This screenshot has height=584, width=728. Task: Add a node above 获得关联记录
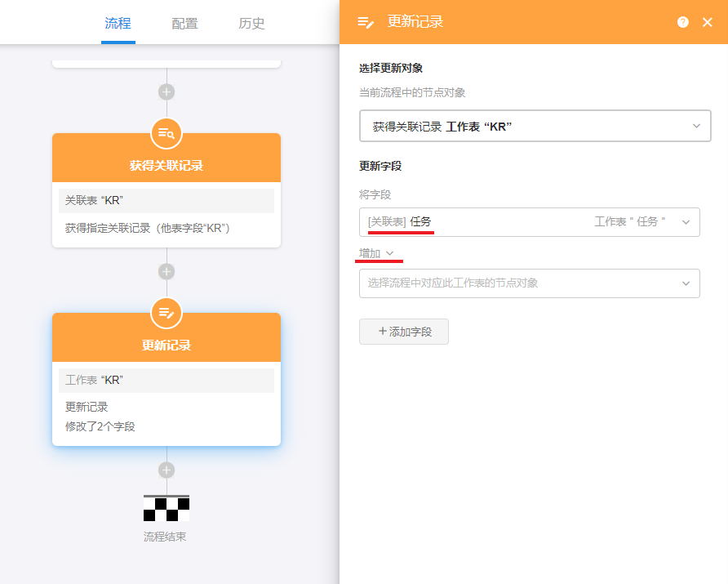(x=166, y=92)
